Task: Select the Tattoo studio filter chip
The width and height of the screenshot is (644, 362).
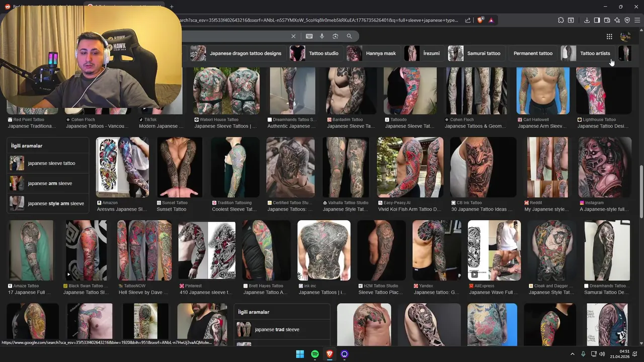Action: coord(315,53)
